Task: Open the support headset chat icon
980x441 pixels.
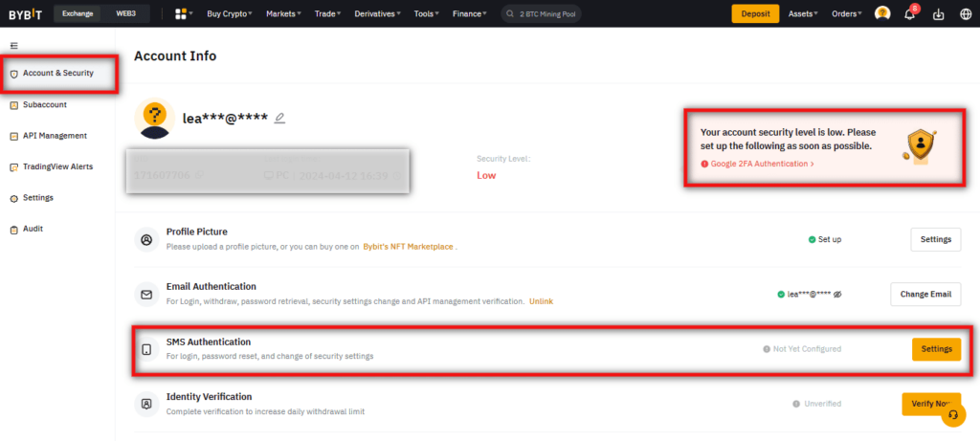Action: pos(954,415)
